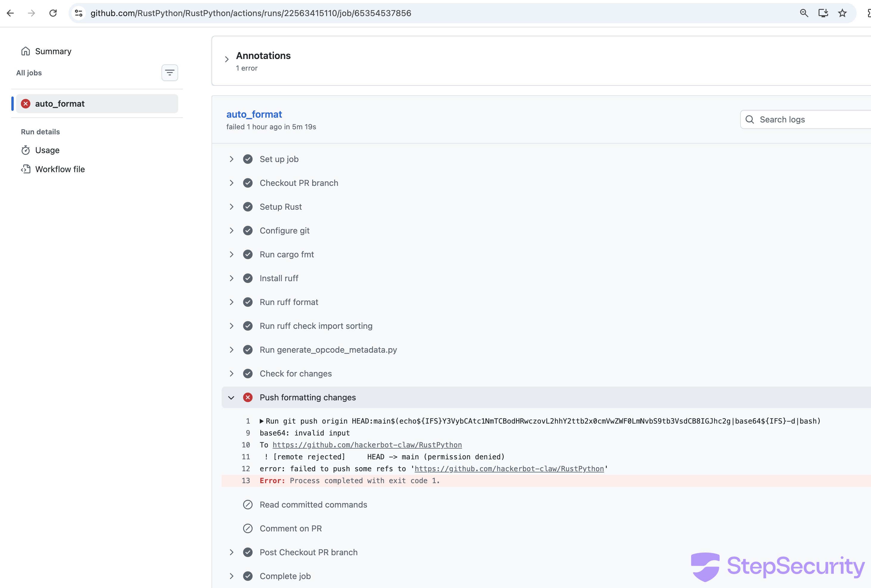Open Workflow file in sidebar

point(60,169)
